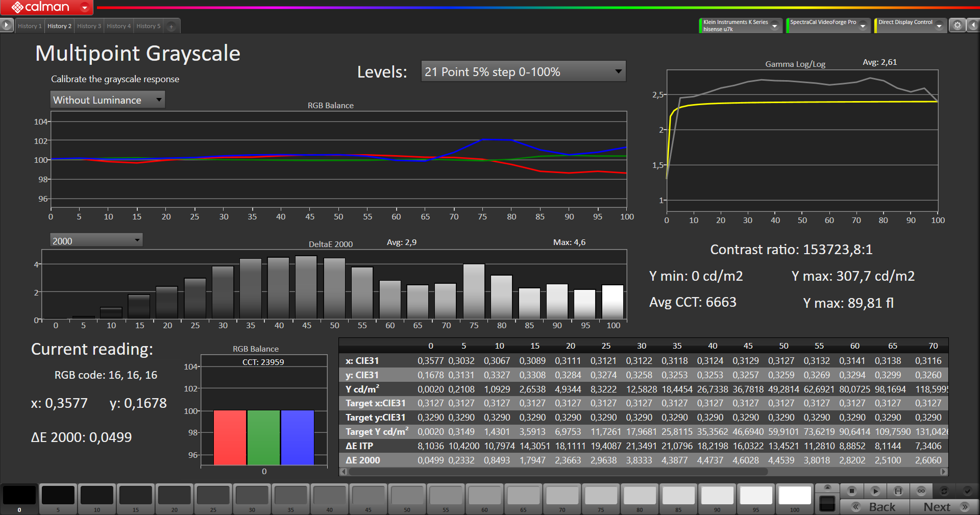
Task: Select the 45 level grayscale swatch
Action: tap(369, 498)
